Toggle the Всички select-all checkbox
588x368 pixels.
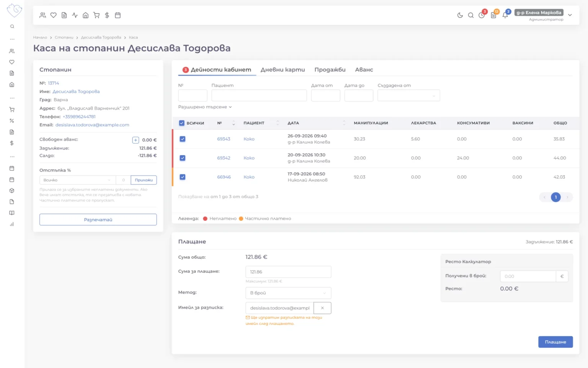pyautogui.click(x=182, y=123)
